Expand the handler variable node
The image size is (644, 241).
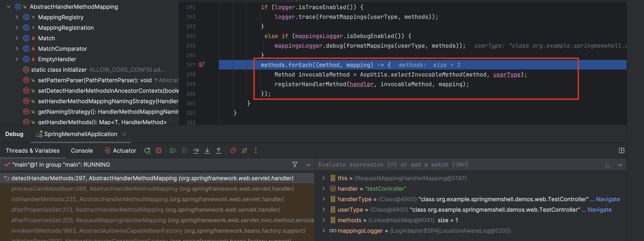point(324,189)
